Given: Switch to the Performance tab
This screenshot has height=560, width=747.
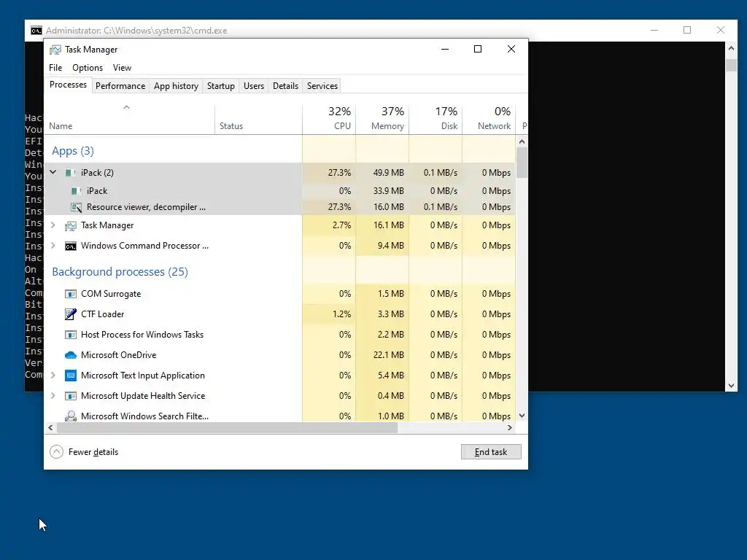Looking at the screenshot, I should pyautogui.click(x=120, y=86).
